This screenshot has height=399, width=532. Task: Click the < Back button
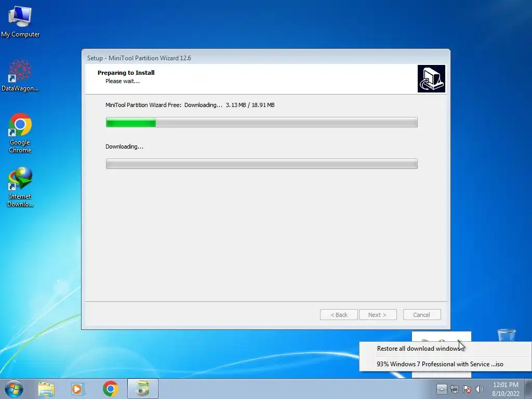click(x=339, y=314)
